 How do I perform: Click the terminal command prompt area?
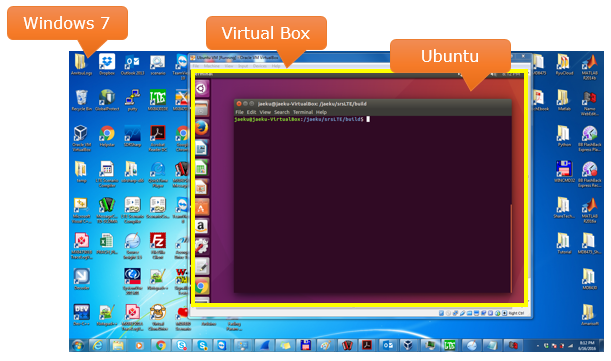coord(372,206)
